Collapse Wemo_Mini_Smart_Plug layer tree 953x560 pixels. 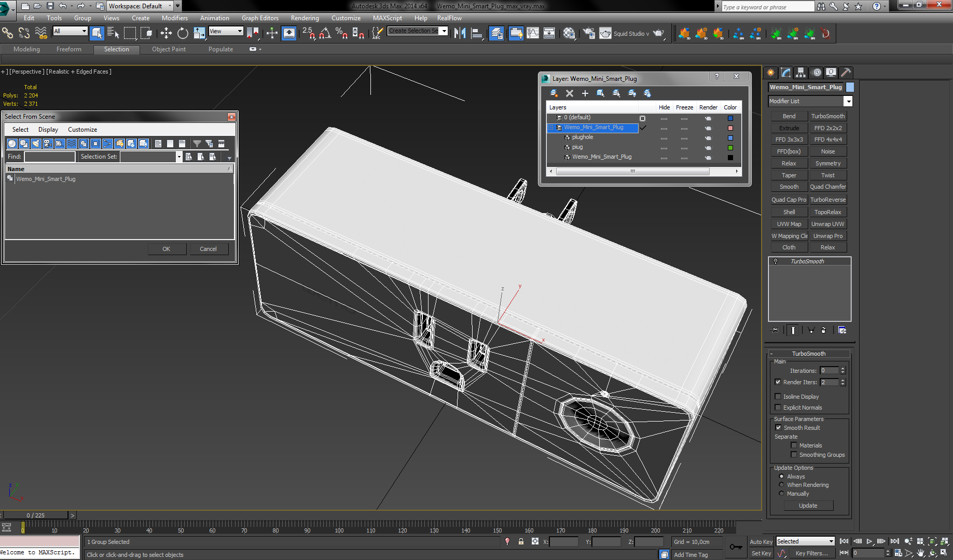pos(551,128)
